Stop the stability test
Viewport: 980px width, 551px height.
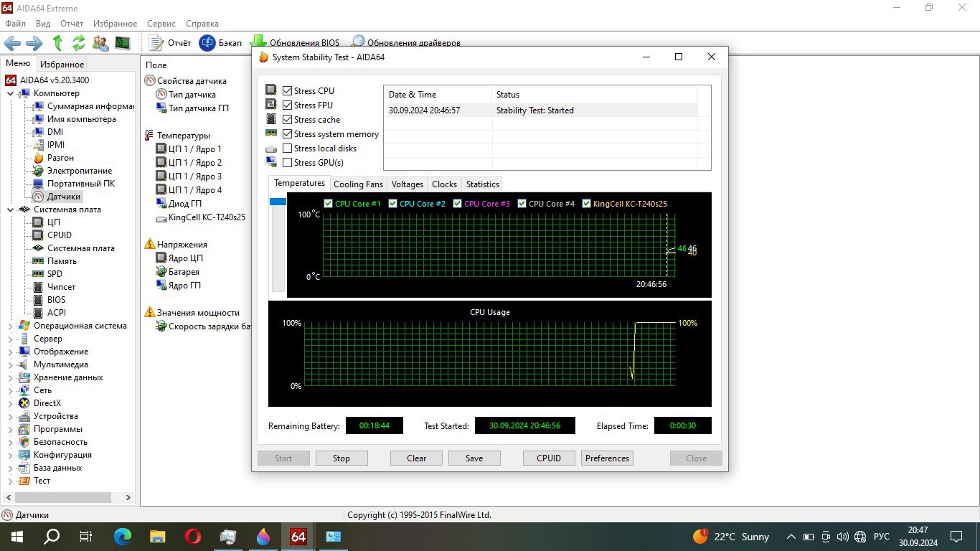click(x=341, y=458)
